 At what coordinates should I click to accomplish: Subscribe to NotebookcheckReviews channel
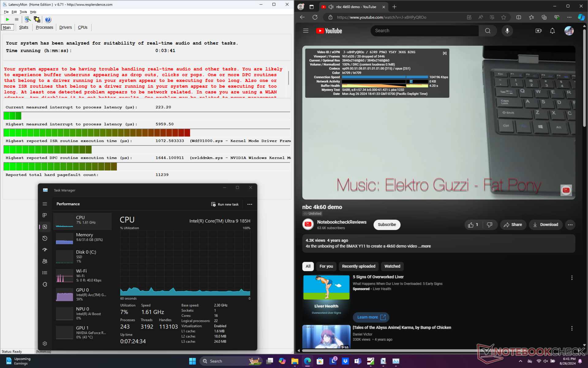point(386,225)
